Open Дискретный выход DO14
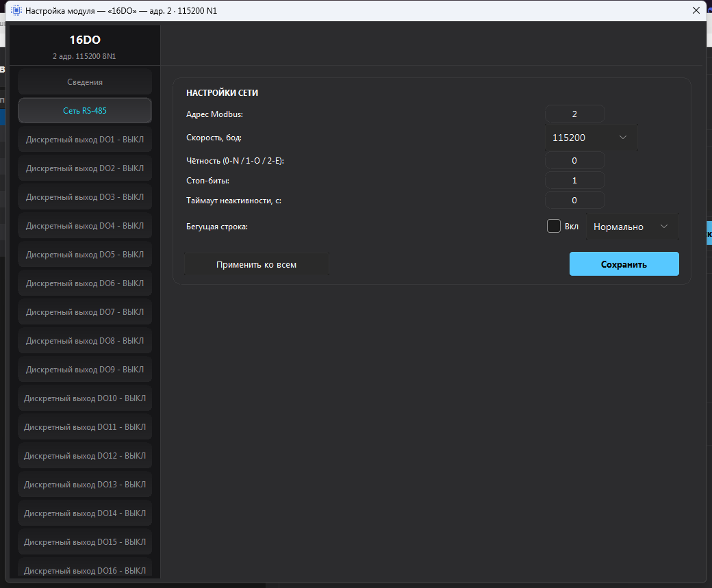This screenshot has width=712, height=588. point(85,513)
